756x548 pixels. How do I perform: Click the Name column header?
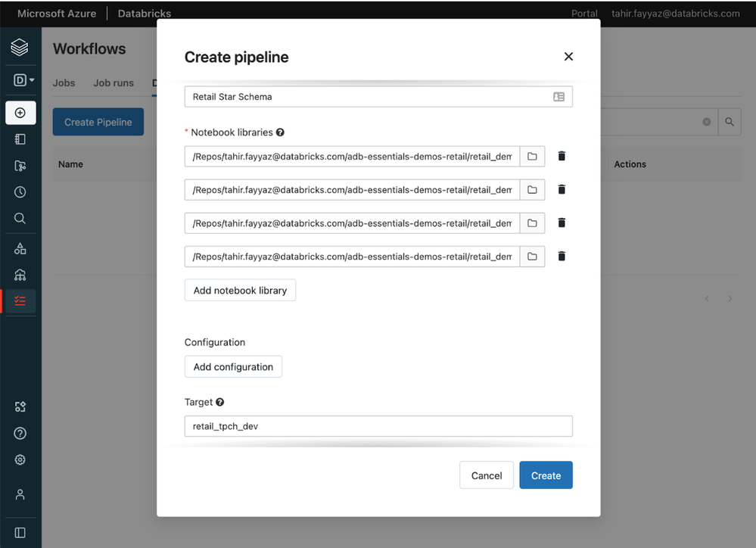tap(71, 164)
